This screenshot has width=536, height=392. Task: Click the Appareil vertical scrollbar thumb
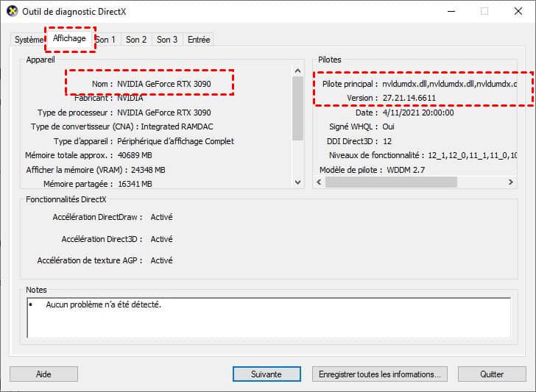[x=297, y=108]
